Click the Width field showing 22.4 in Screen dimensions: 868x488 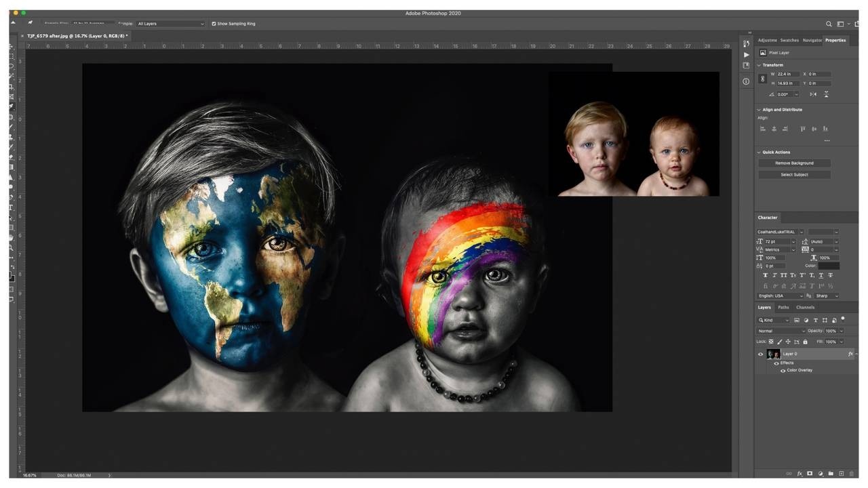pyautogui.click(x=787, y=74)
